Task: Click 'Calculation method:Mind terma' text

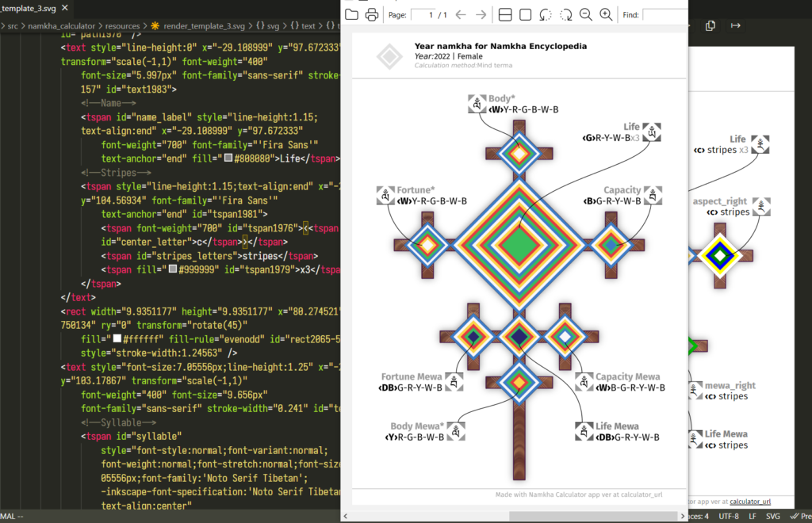Action: [463, 66]
